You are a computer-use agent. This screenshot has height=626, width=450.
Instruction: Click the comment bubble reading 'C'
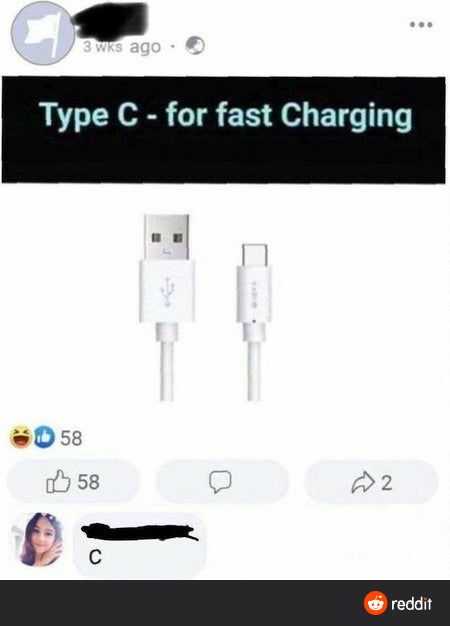tap(140, 547)
